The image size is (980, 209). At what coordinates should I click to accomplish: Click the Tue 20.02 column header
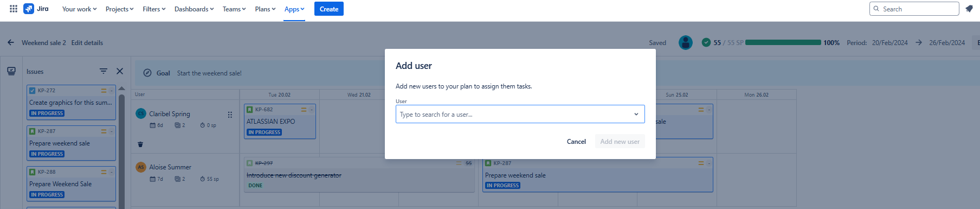[280, 95]
